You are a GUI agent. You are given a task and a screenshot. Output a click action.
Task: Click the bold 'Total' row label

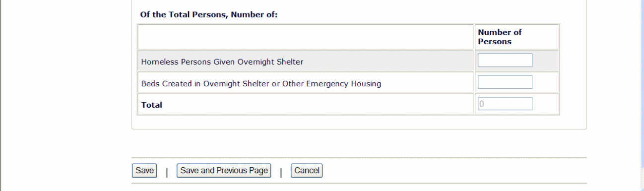(x=152, y=105)
